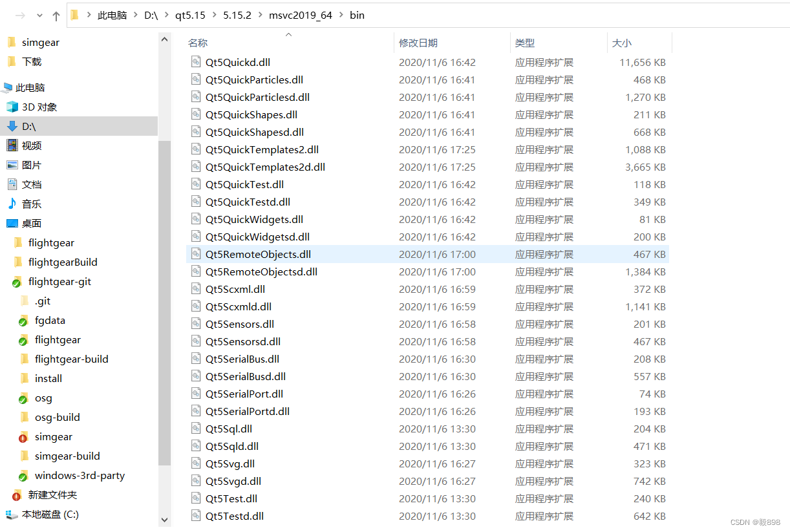Viewport: 790px width, 532px height.
Task: Click the 5.15.2 breadcrumb segment
Action: pyautogui.click(x=237, y=15)
